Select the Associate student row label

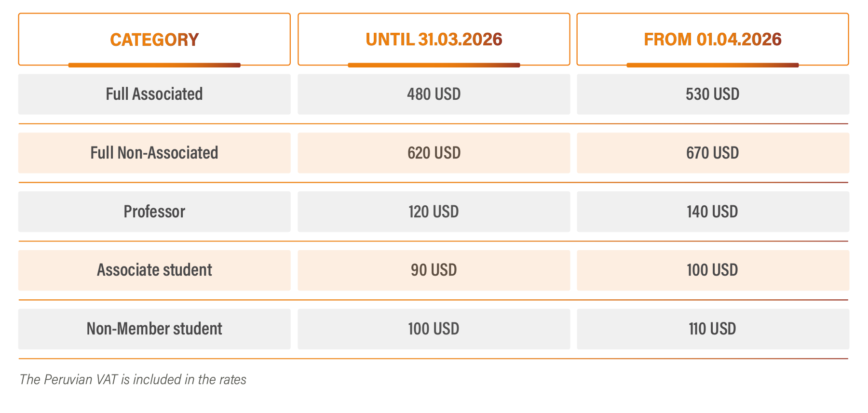tap(154, 270)
